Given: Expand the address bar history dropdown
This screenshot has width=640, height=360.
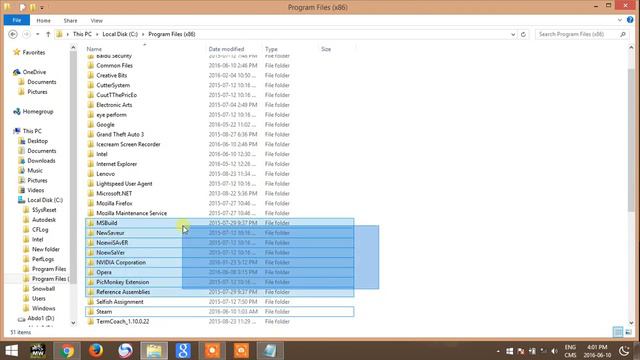Looking at the screenshot, I should pos(513,35).
